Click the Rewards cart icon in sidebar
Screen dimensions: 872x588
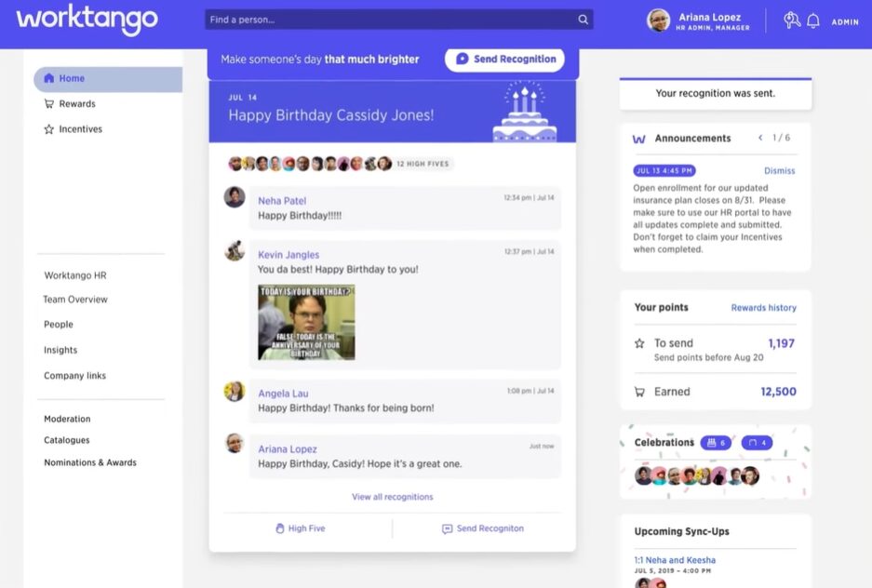(49, 103)
